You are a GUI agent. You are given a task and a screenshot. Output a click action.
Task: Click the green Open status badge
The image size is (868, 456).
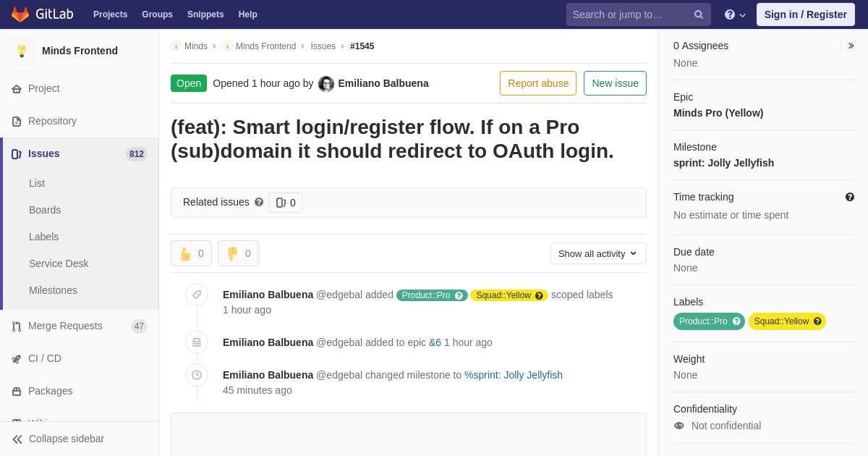(189, 83)
